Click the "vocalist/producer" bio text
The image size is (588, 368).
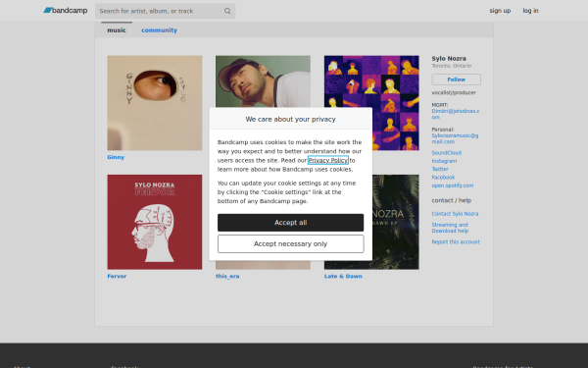[454, 92]
